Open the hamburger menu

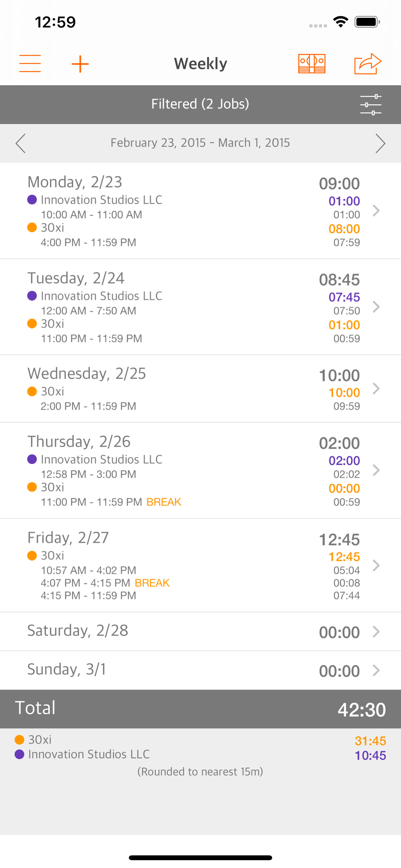click(x=30, y=64)
